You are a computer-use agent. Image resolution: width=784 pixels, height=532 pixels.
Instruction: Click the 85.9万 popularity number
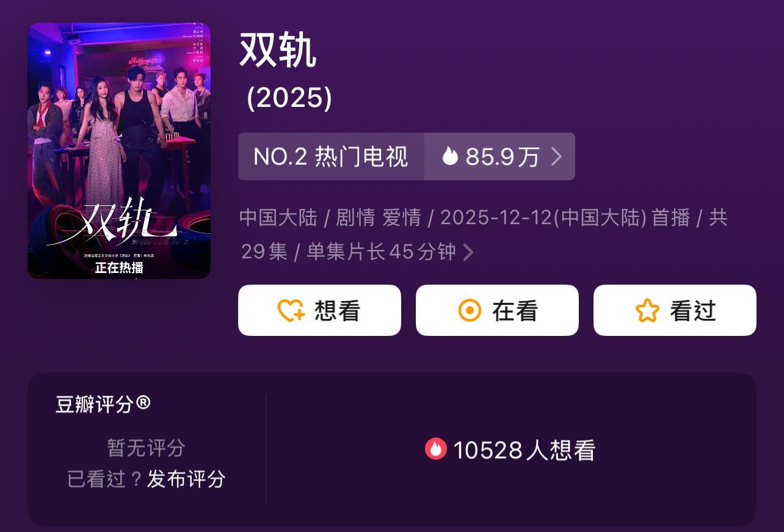tap(503, 157)
